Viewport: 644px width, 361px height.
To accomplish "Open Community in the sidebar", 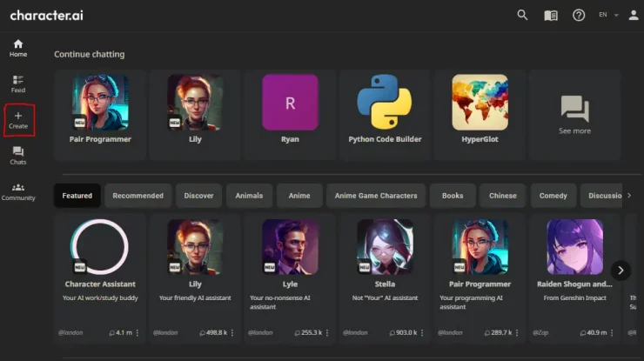I will click(x=18, y=191).
